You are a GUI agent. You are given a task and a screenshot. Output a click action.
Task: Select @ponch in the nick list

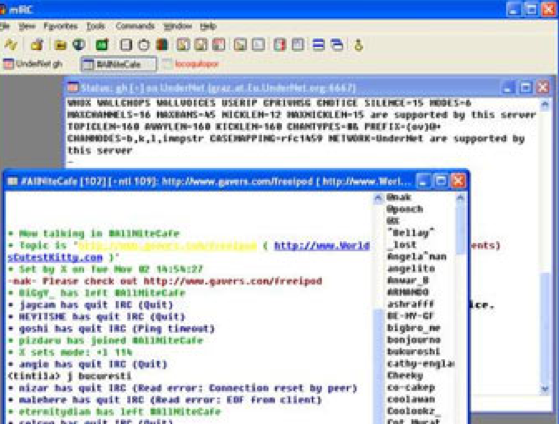pyautogui.click(x=405, y=209)
